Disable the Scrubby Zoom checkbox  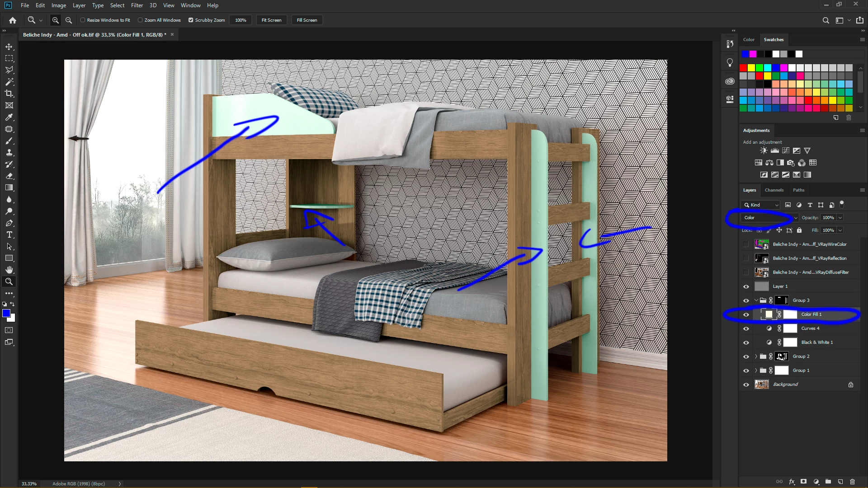click(x=191, y=20)
